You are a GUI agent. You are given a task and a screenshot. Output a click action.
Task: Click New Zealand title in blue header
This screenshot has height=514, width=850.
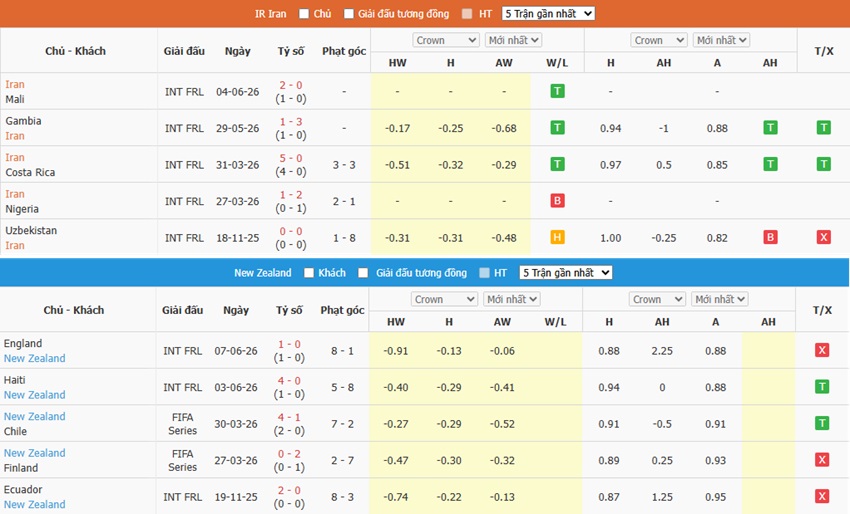coord(262,273)
